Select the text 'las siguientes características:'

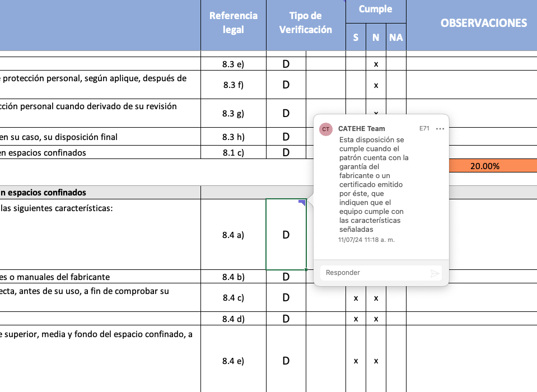pos(57,208)
